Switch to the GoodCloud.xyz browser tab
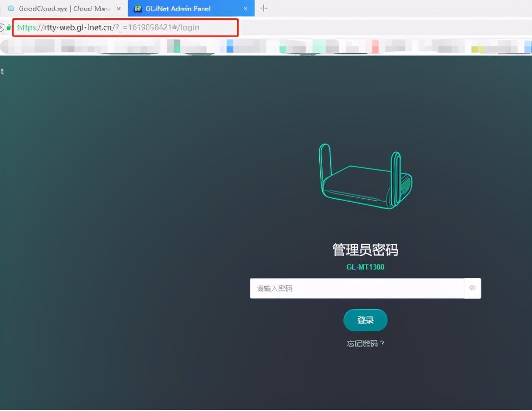The height and width of the screenshot is (411, 532). point(64,9)
